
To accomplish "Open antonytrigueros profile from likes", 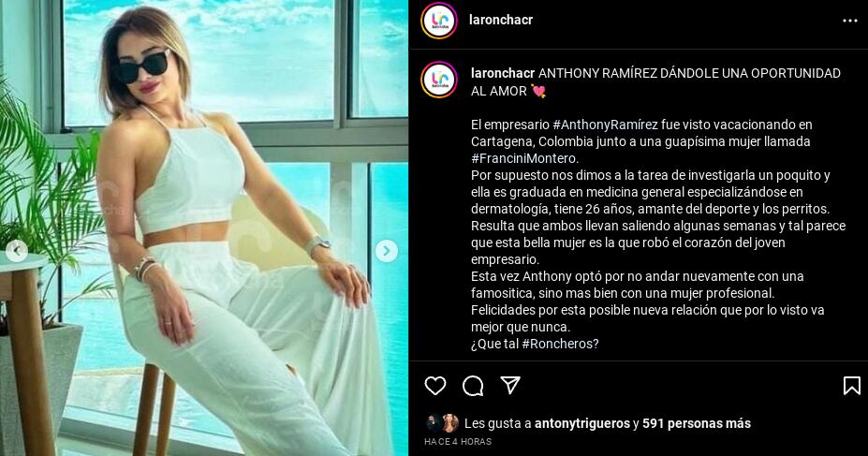I will coord(582,424).
